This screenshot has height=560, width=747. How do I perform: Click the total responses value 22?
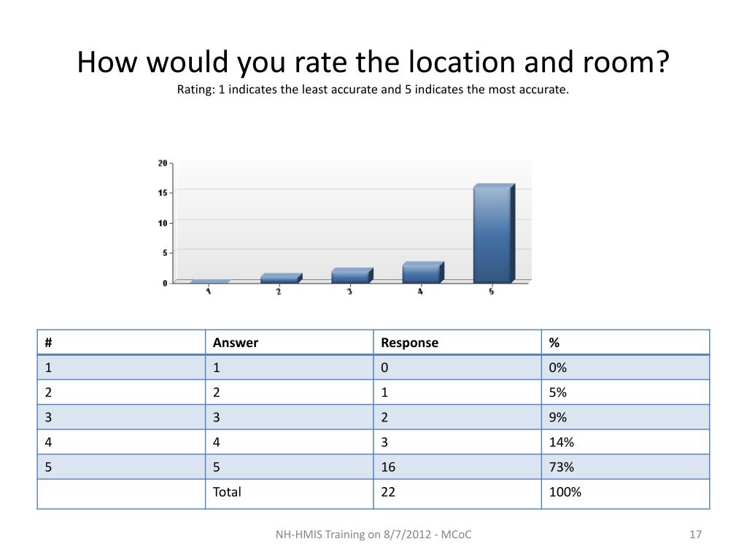click(x=457, y=494)
